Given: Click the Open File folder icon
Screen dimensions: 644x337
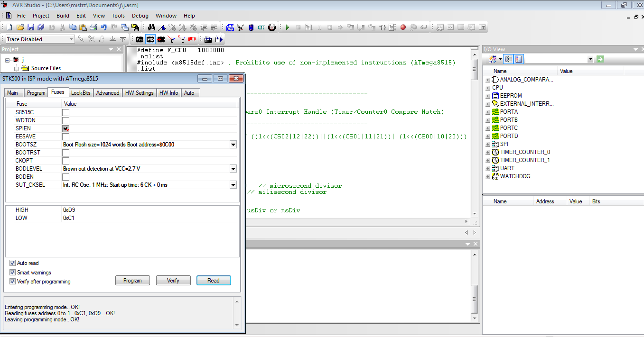Looking at the screenshot, I should (x=20, y=27).
